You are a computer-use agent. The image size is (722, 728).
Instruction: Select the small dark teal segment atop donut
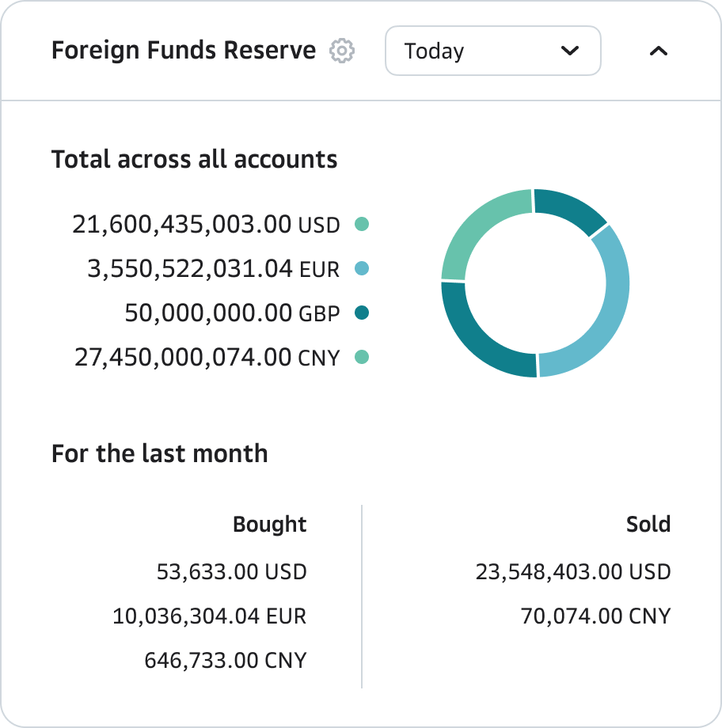(x=568, y=207)
